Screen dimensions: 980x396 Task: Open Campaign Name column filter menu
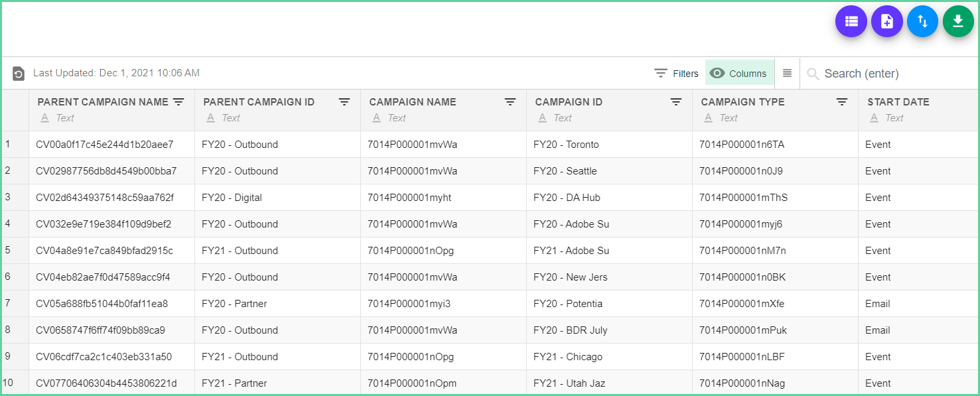(510, 101)
